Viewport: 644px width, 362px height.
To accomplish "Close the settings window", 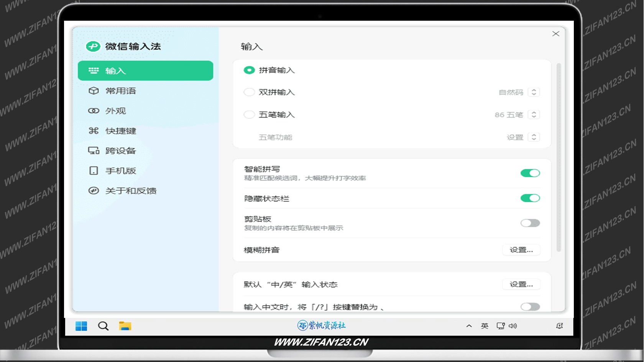I will tap(556, 34).
